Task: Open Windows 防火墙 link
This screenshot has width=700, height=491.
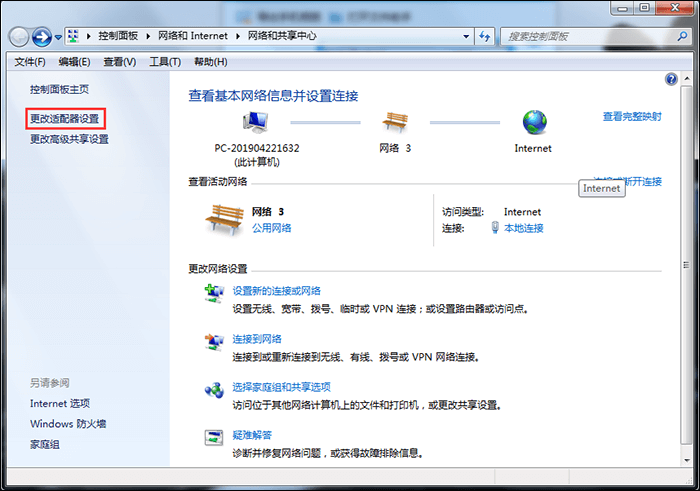Action: coord(68,424)
